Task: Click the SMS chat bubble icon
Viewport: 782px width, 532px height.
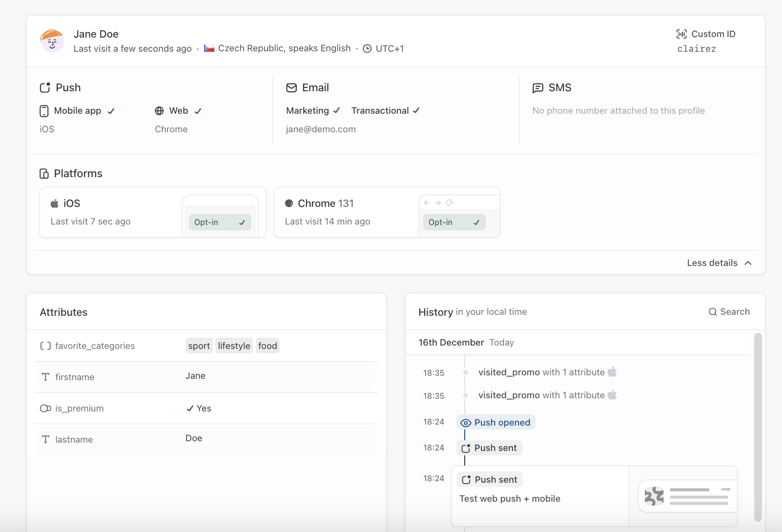Action: (538, 88)
